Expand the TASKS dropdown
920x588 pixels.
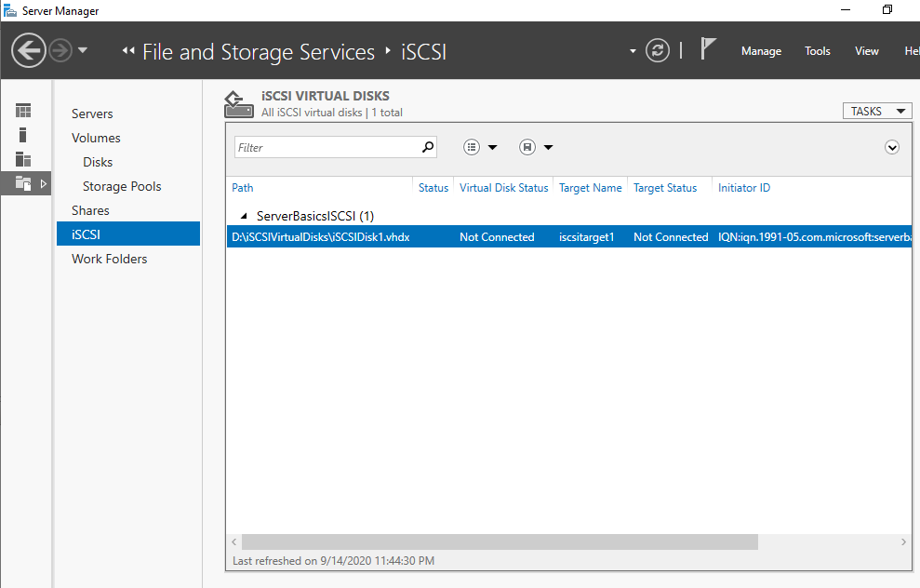click(x=877, y=111)
